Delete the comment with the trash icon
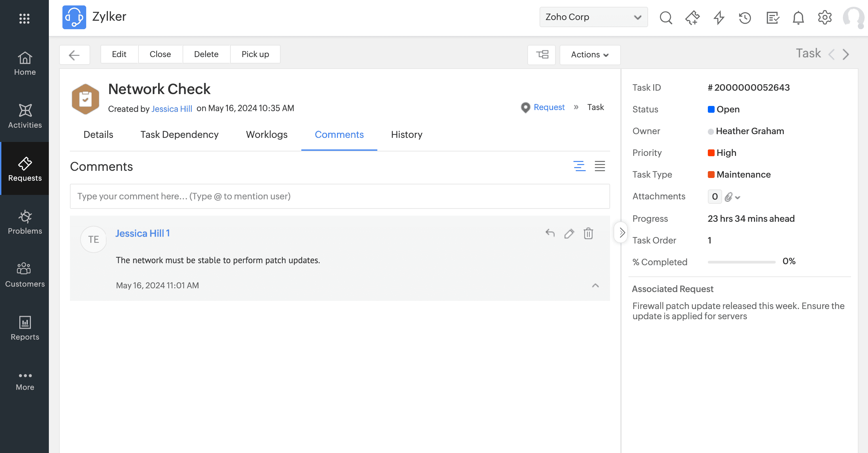The height and width of the screenshot is (453, 868). (x=588, y=234)
